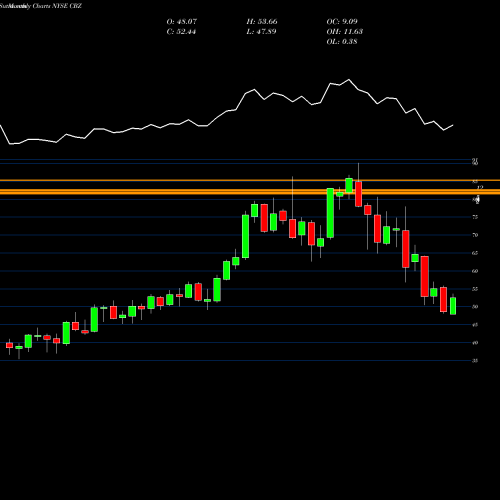Click the 35 price axis label
Viewport: 500px width, 500px height.
click(x=475, y=361)
